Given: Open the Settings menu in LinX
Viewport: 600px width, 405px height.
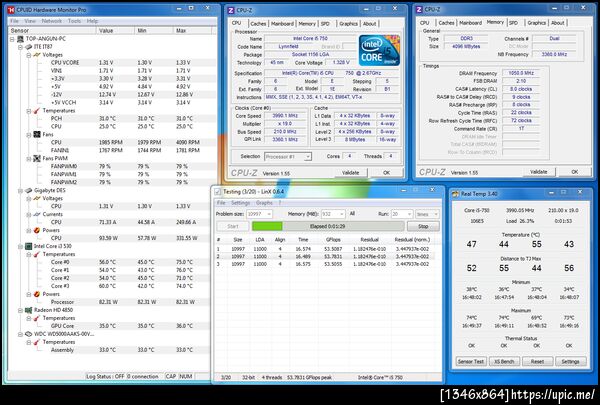Looking at the screenshot, I should click(x=240, y=203).
